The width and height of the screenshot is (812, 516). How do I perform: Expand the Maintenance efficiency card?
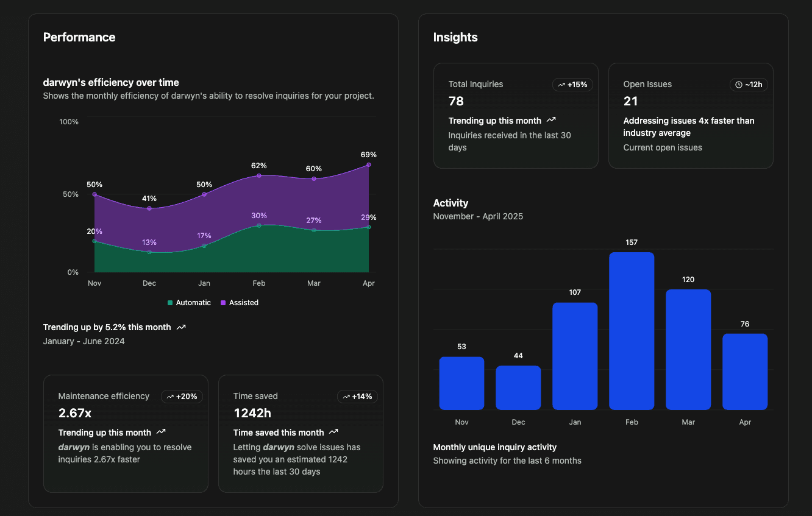click(125, 433)
